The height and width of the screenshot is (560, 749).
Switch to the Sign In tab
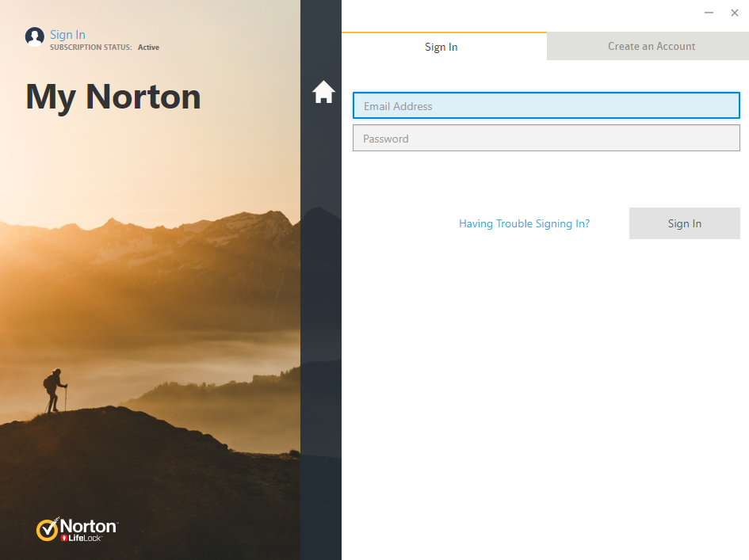[x=444, y=46]
